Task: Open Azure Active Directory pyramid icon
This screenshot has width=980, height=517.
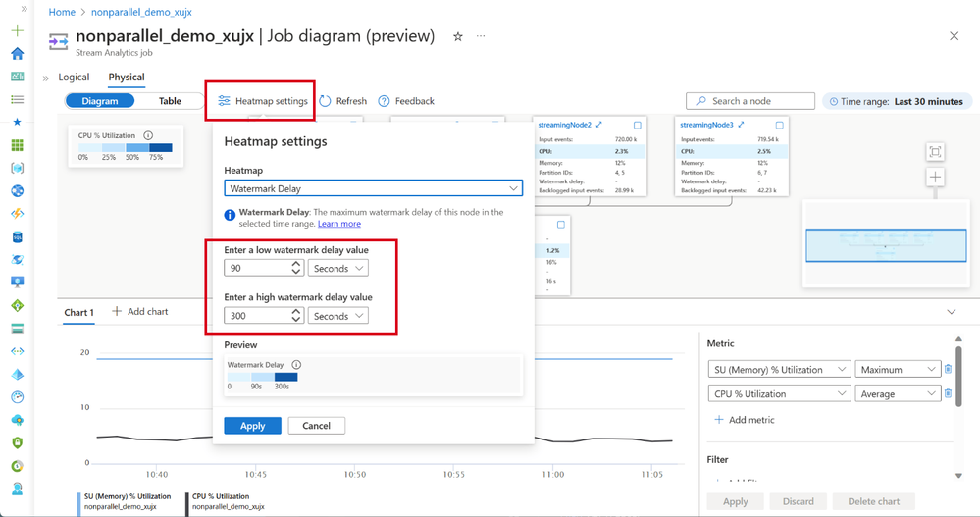Action: (x=18, y=374)
